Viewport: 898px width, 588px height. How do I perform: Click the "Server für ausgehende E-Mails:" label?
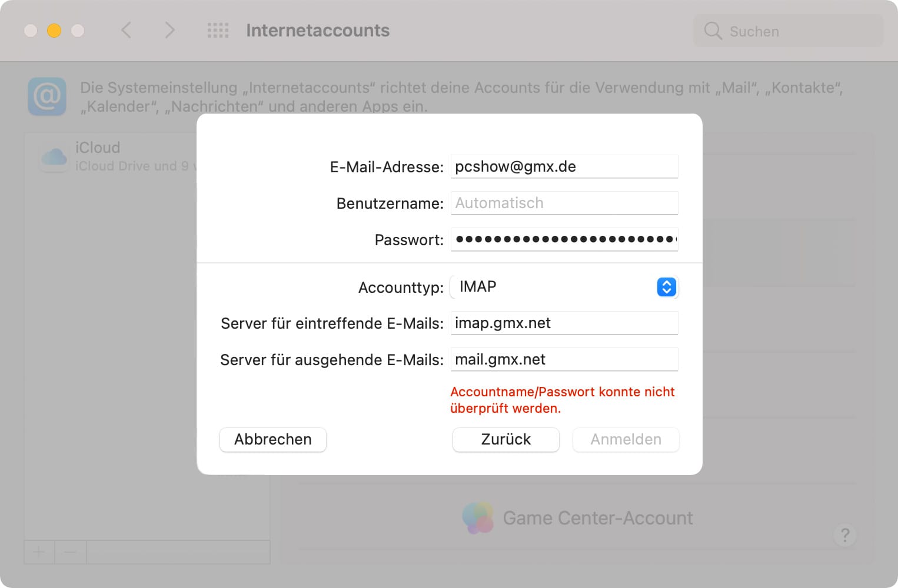pyautogui.click(x=332, y=360)
